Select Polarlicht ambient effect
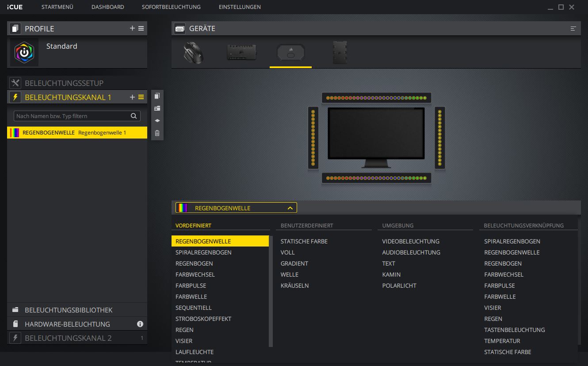 pos(399,285)
